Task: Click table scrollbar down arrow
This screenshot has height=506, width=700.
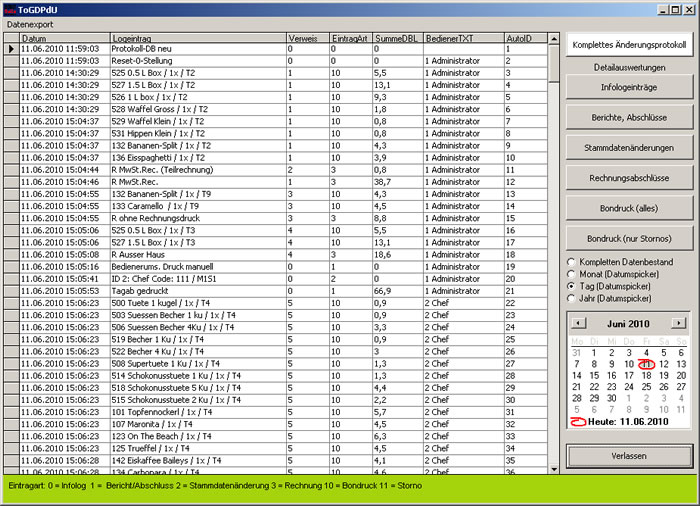Action: point(554,469)
